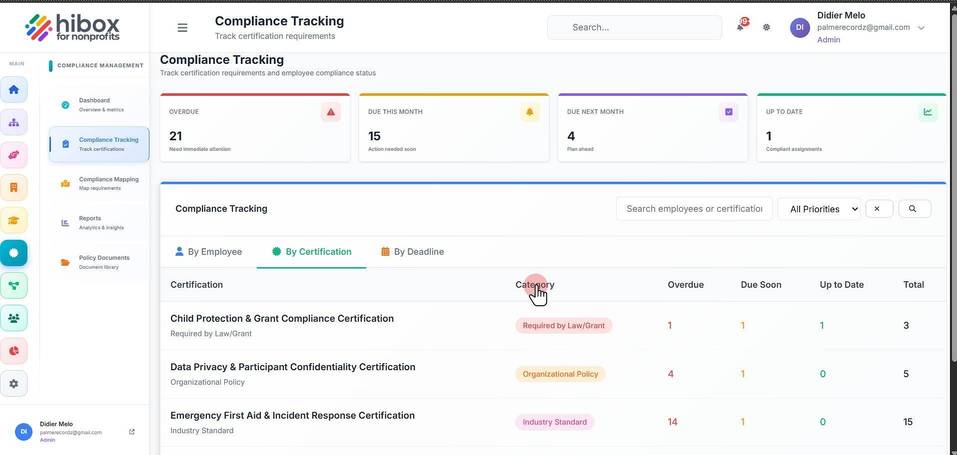Click the green workflow nodes icon
The width and height of the screenshot is (957, 455).
point(13,285)
